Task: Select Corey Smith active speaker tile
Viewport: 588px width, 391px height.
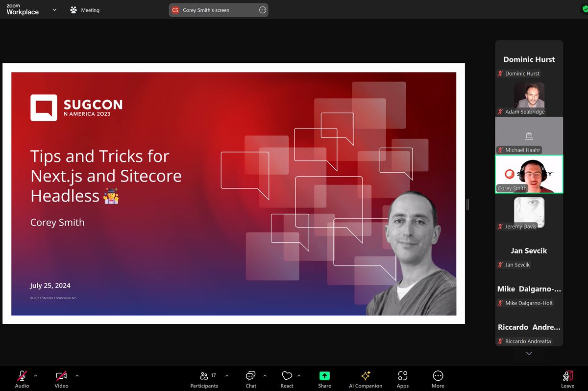Action: coord(529,174)
